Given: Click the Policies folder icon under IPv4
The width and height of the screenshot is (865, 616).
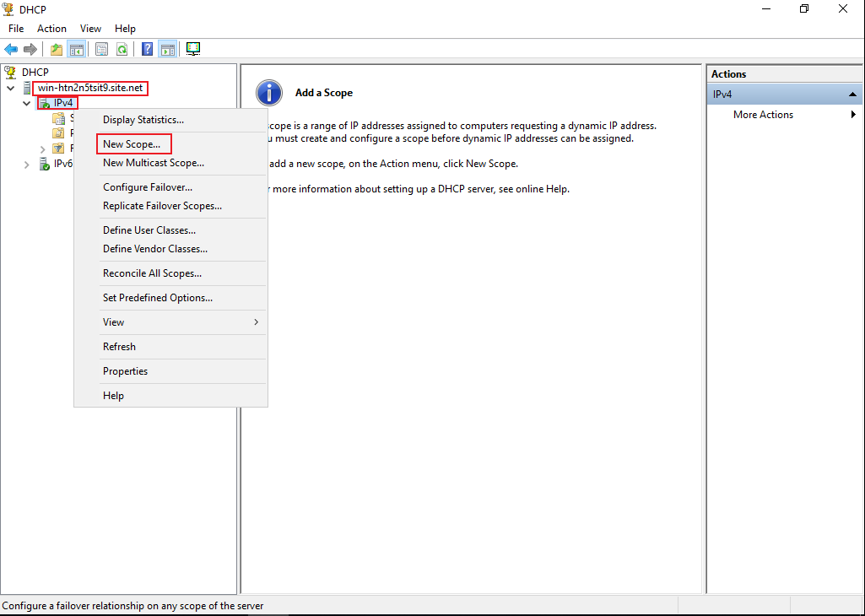Looking at the screenshot, I should [x=58, y=133].
